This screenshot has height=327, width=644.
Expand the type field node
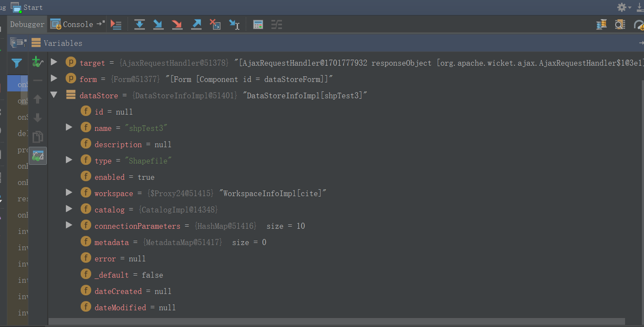(69, 160)
